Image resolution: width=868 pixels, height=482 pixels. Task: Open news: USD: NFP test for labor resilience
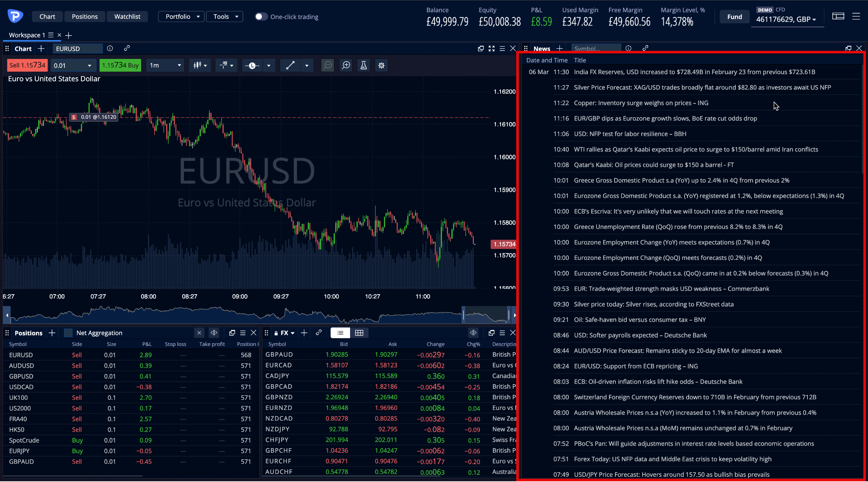click(630, 134)
